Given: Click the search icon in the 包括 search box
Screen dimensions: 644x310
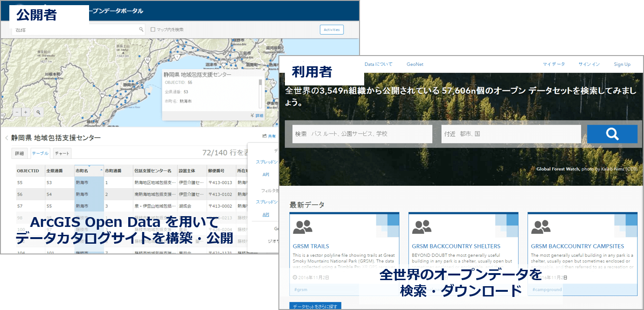Looking at the screenshot, I should point(141,29).
